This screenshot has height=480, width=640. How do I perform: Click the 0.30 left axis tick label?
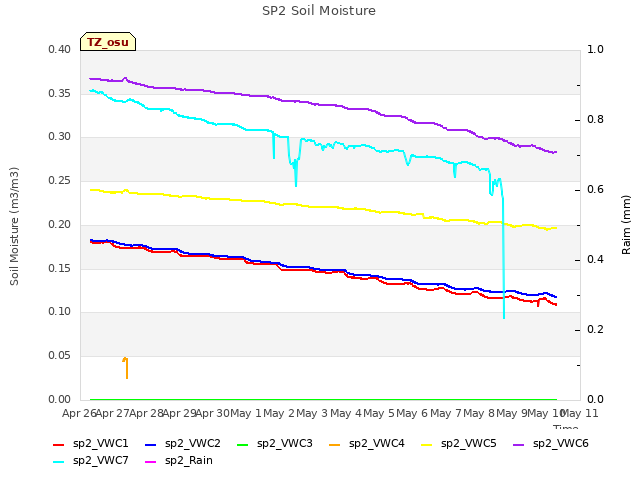(59, 137)
